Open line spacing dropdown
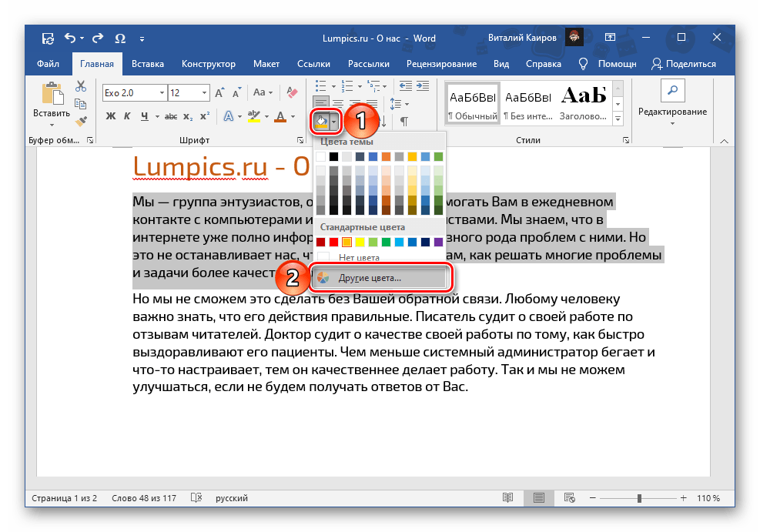The width and height of the screenshot is (760, 532). point(400,104)
